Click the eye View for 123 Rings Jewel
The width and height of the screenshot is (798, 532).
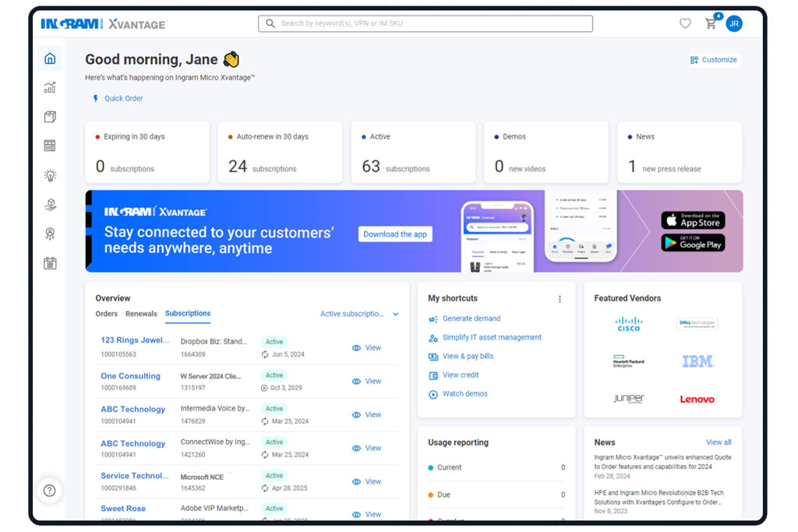[366, 348]
